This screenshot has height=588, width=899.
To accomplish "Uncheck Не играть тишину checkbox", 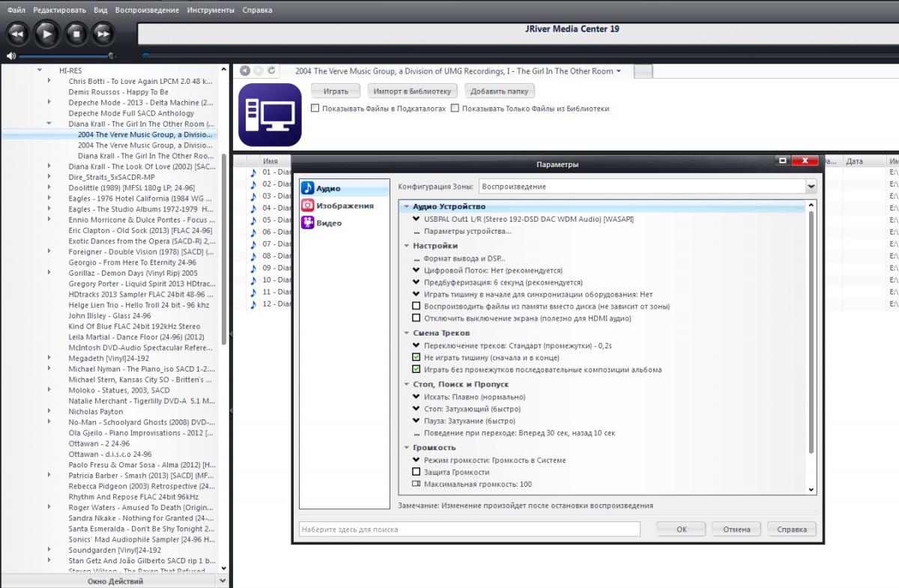I will (417, 358).
